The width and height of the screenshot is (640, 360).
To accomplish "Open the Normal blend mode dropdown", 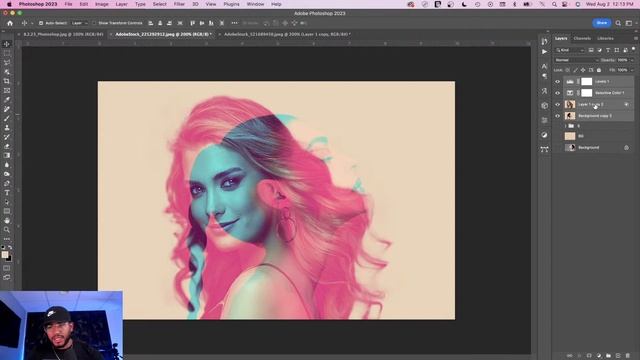I will (577, 60).
